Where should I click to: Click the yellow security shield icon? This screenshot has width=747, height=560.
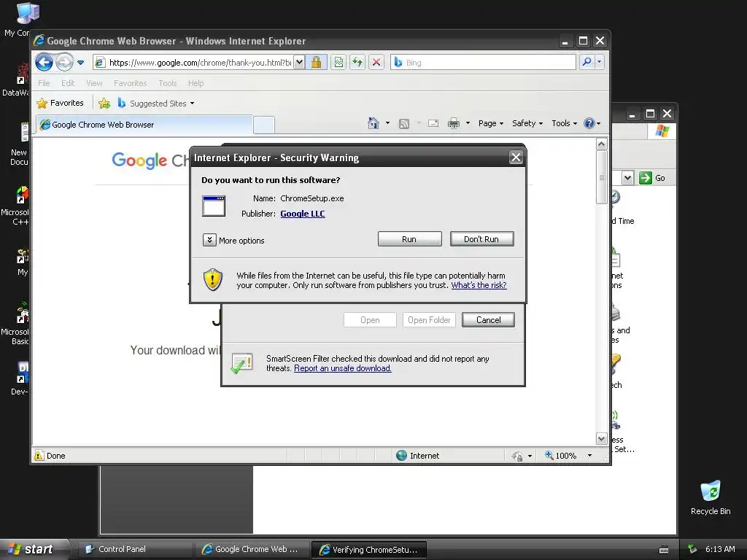pyautogui.click(x=213, y=279)
